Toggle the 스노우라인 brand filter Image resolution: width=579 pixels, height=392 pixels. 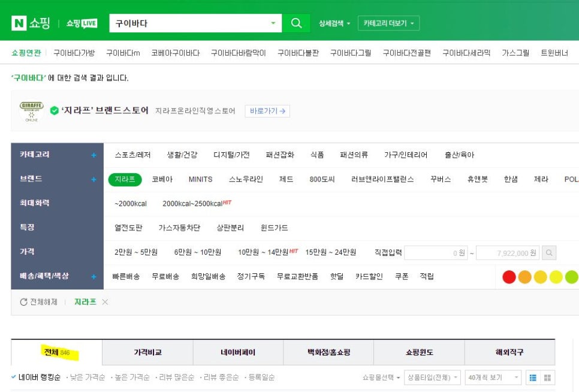pyautogui.click(x=246, y=179)
